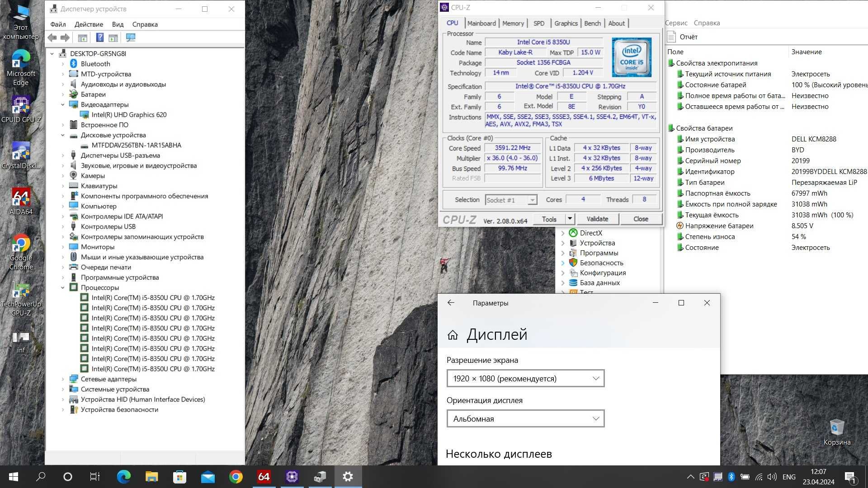Open the CrystalDiskInfo desktop shortcut
Viewport: 868px width, 488px height.
tap(21, 155)
